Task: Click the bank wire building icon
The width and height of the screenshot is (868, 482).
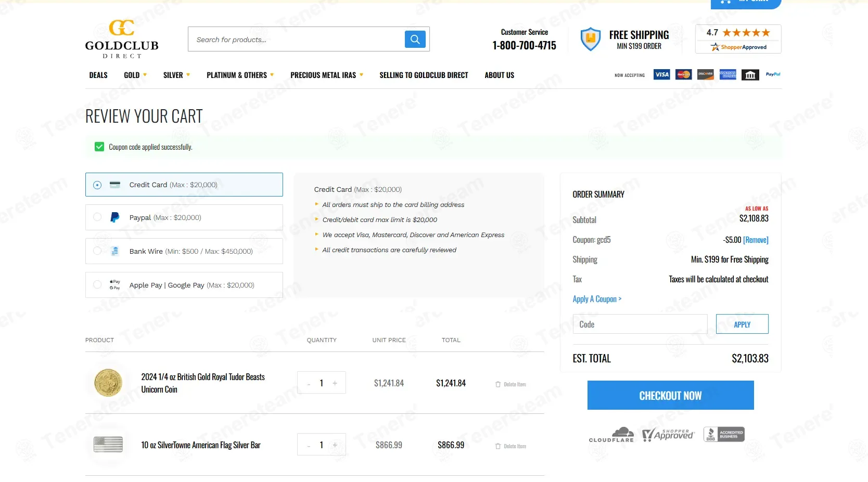Action: click(750, 75)
